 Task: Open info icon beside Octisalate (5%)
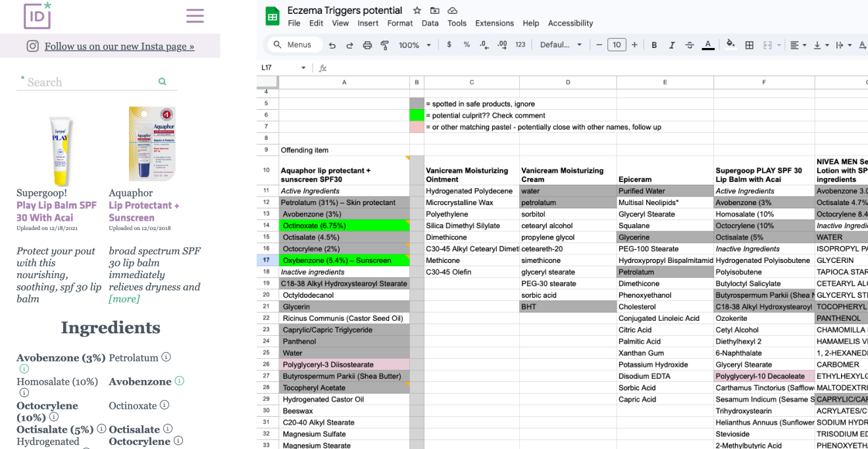point(101,429)
